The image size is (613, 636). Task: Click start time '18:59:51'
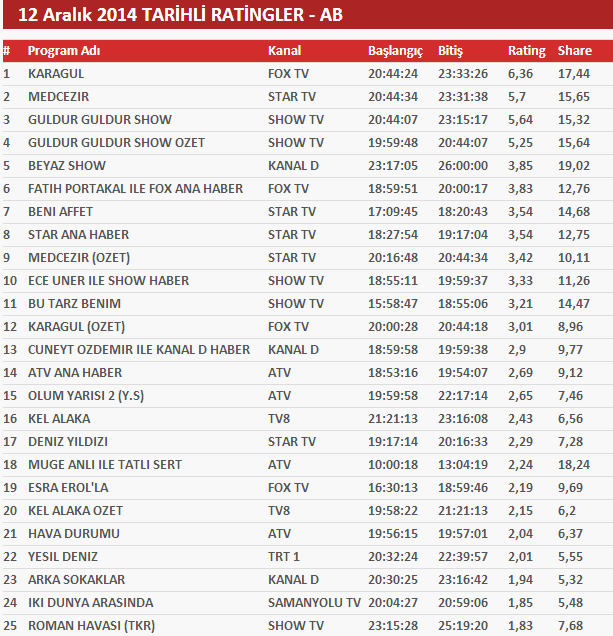point(393,189)
